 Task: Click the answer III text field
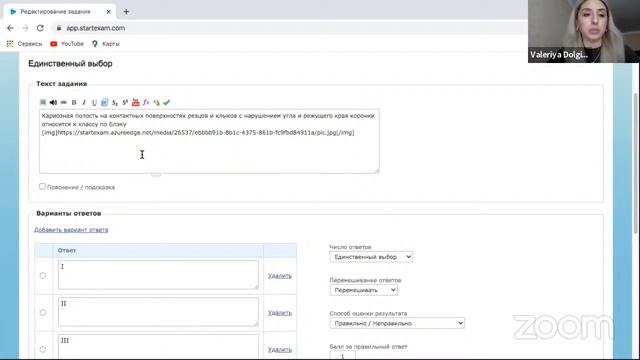pos(158,347)
